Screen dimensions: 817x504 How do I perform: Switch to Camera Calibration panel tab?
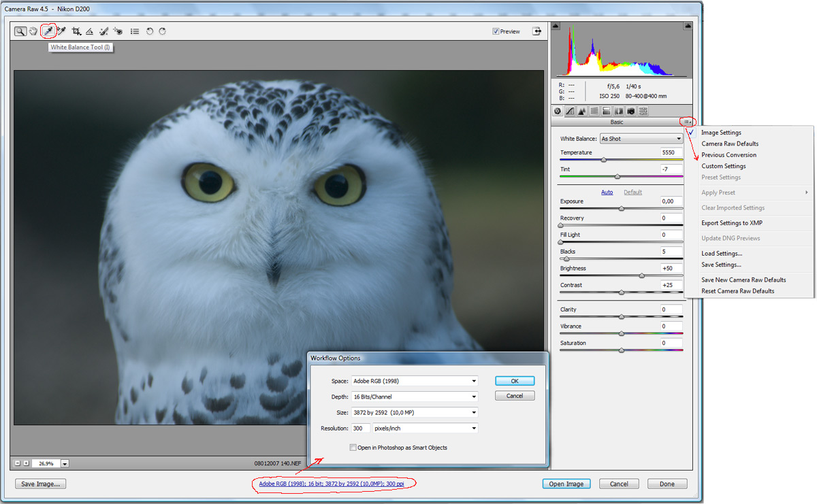[x=631, y=111]
